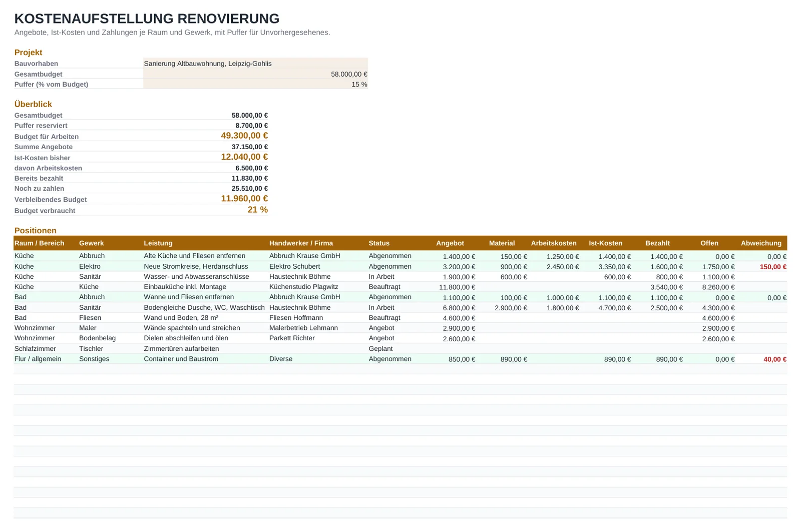Click 'Alte Küche und Fliesen entfernen' cell

point(195,256)
